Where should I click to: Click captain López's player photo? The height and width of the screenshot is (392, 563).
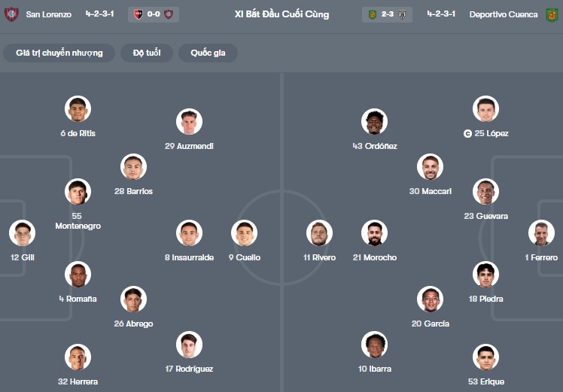(486, 109)
